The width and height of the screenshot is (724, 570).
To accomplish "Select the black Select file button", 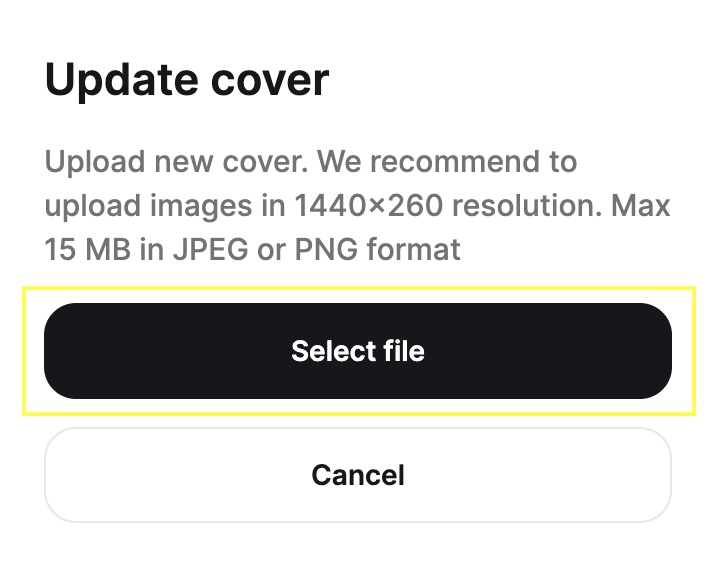I will [358, 351].
